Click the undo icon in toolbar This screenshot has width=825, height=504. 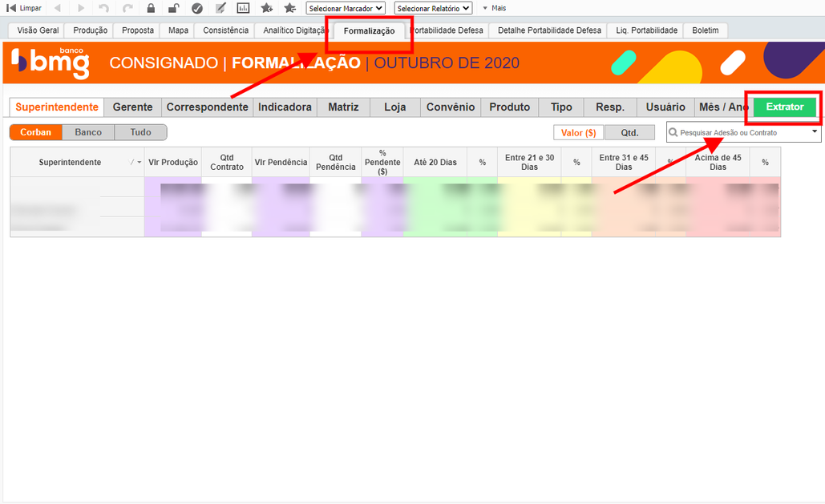click(104, 8)
